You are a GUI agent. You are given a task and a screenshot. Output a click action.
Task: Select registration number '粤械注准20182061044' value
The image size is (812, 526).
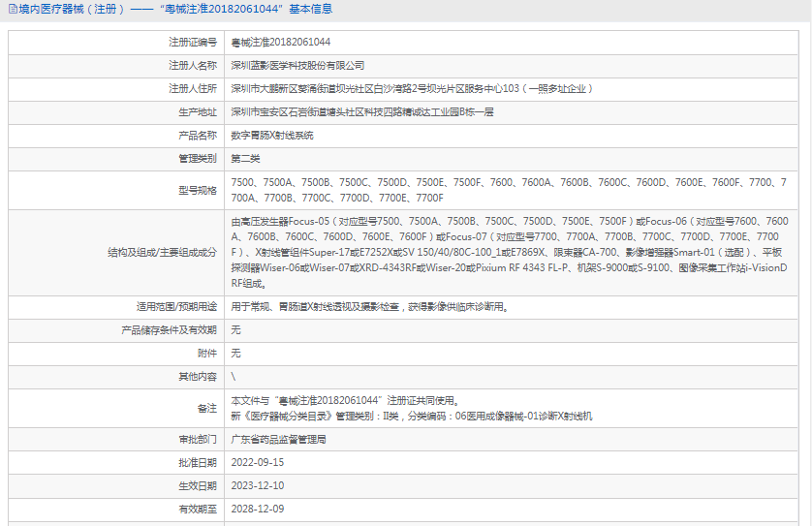click(x=281, y=43)
